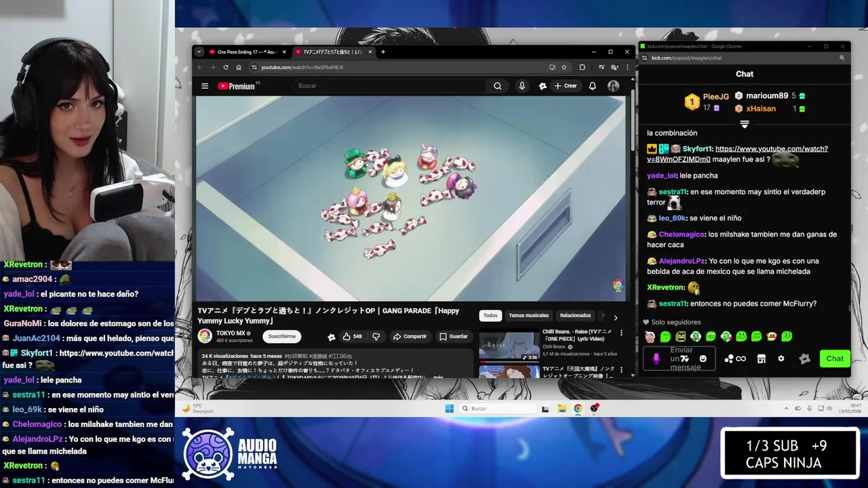The image size is (868, 488).
Task: Open the browser extensions puzzle icon
Action: pyautogui.click(x=582, y=67)
